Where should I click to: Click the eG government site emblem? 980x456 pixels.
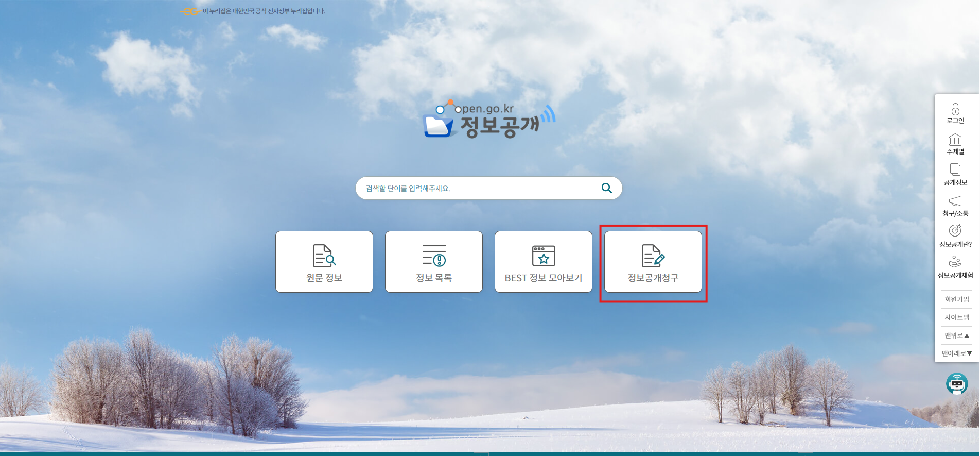190,11
